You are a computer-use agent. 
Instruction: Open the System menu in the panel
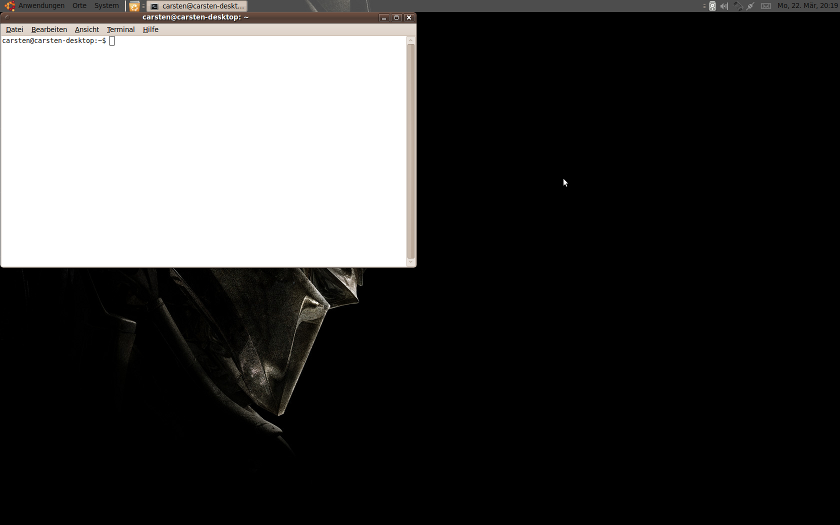click(x=106, y=6)
